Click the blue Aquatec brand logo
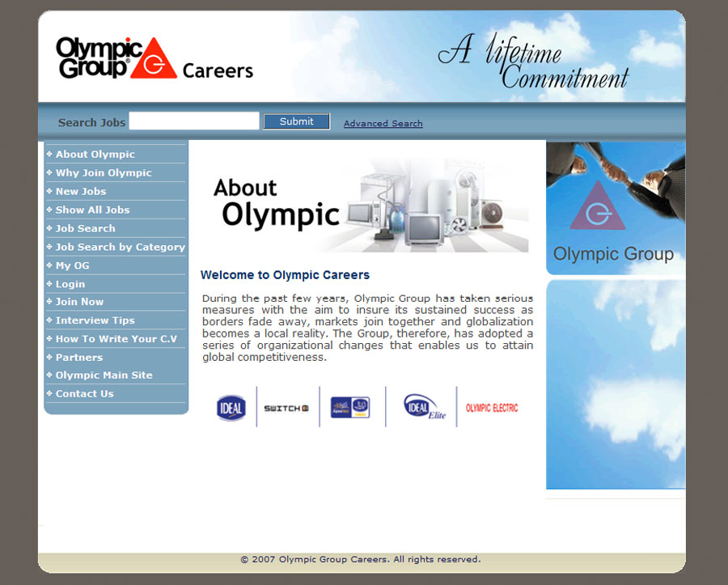The image size is (728, 585). pos(350,407)
